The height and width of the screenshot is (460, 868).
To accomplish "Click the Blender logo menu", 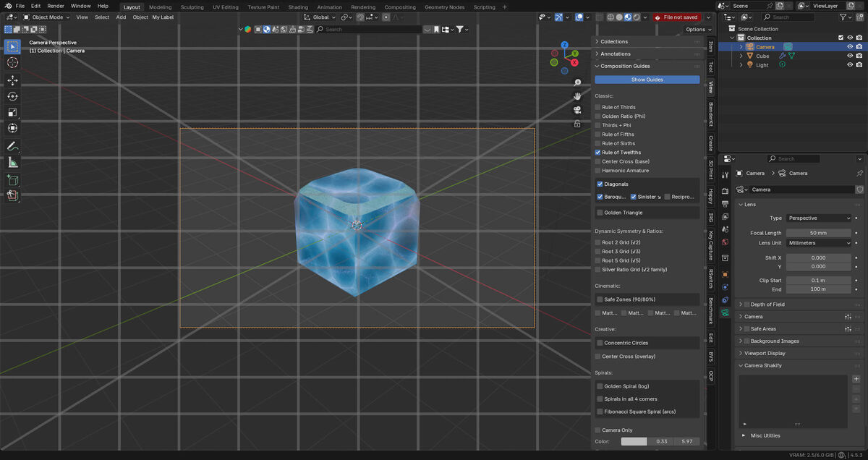I will point(7,6).
